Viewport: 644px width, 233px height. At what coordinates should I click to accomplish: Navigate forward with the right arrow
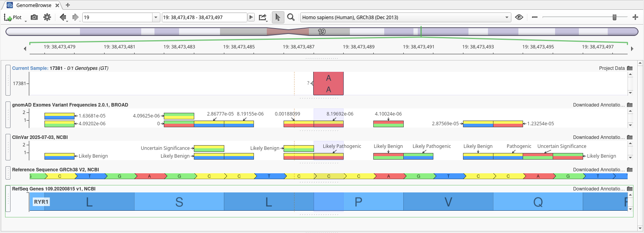pyautogui.click(x=76, y=17)
